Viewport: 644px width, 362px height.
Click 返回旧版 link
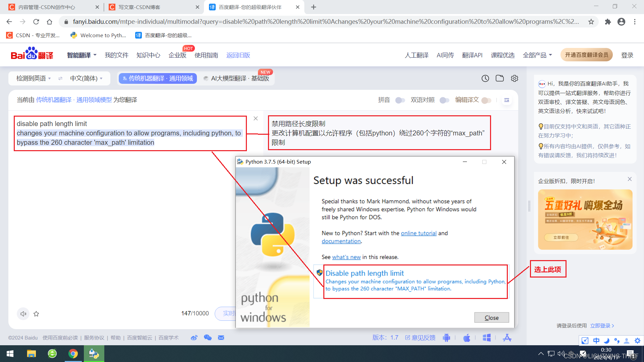pos(238,55)
